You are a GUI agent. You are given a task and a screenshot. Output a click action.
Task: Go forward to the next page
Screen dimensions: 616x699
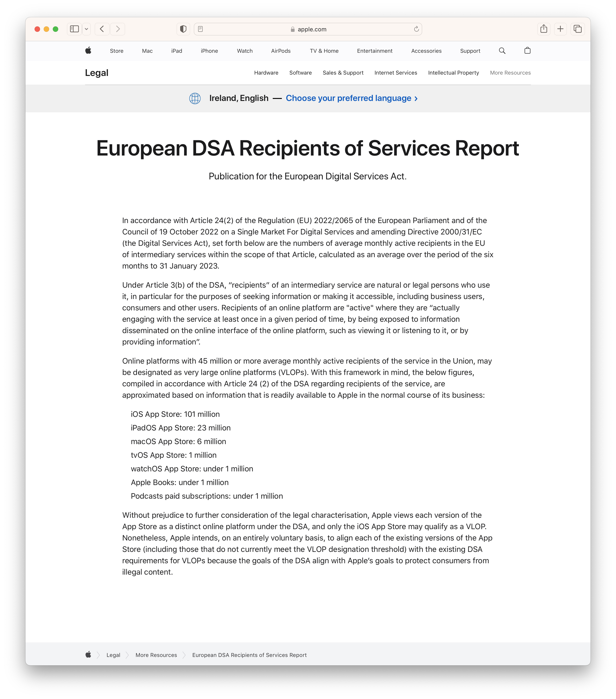(x=118, y=29)
